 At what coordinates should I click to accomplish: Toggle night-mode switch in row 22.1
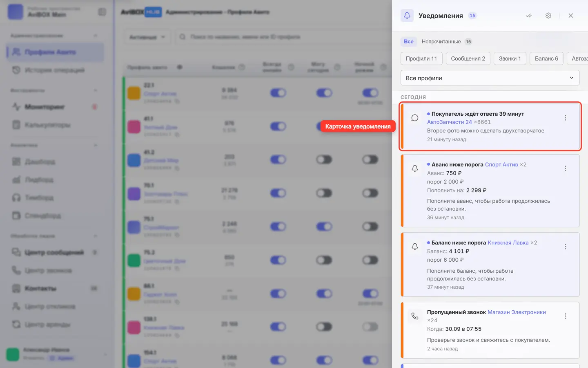coord(370,93)
